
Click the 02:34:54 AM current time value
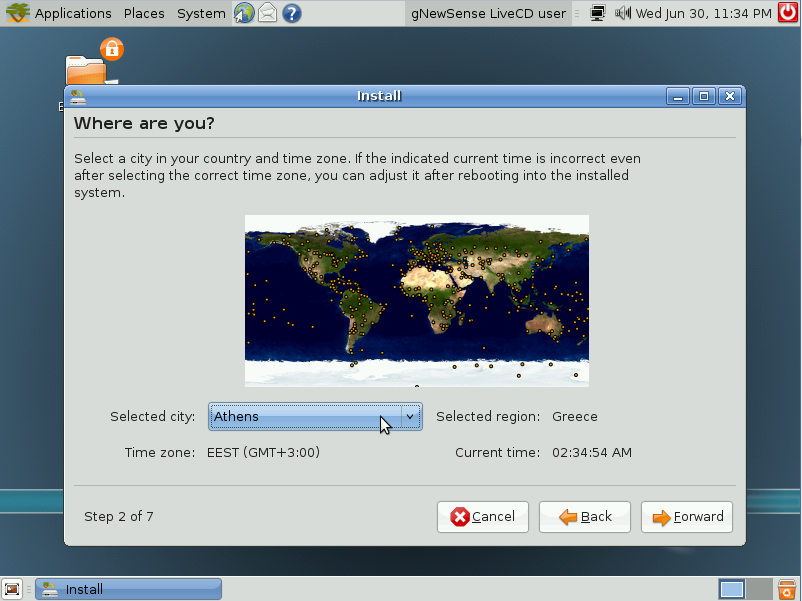click(592, 453)
